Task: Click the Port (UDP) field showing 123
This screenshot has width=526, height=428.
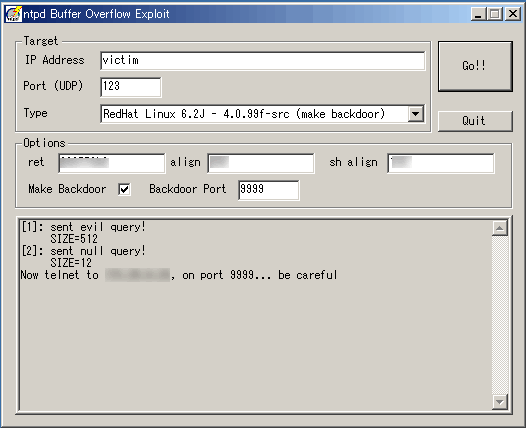Action: point(130,87)
